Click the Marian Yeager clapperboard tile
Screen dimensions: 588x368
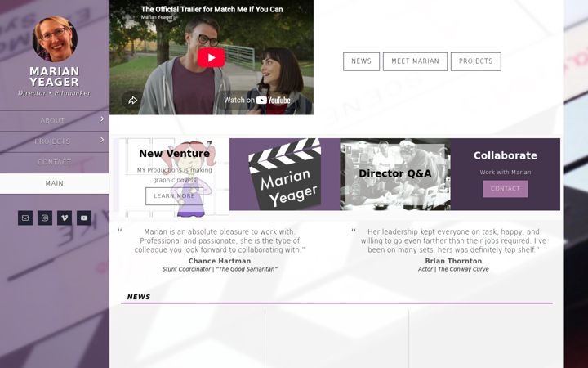click(285, 174)
